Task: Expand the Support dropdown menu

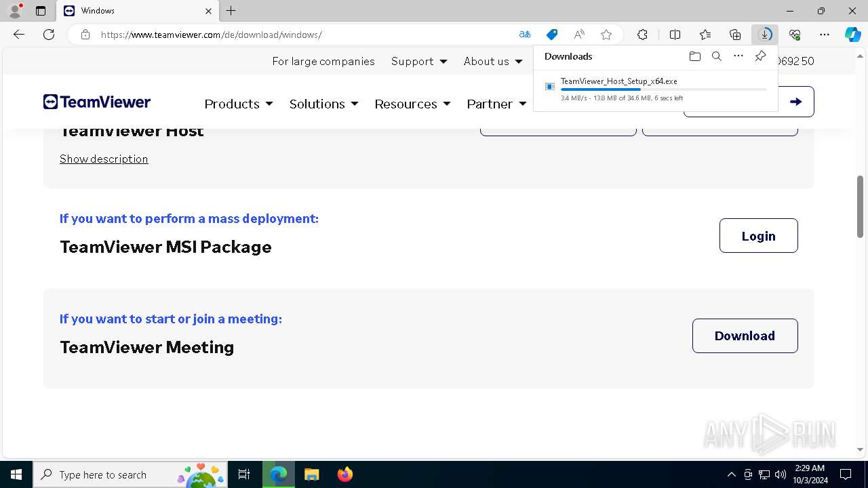Action: pos(419,61)
